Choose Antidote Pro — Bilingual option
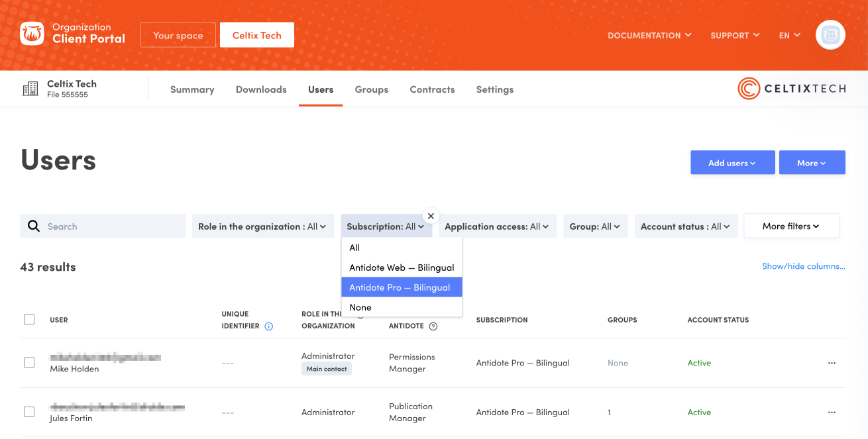868x439 pixels. coord(400,287)
